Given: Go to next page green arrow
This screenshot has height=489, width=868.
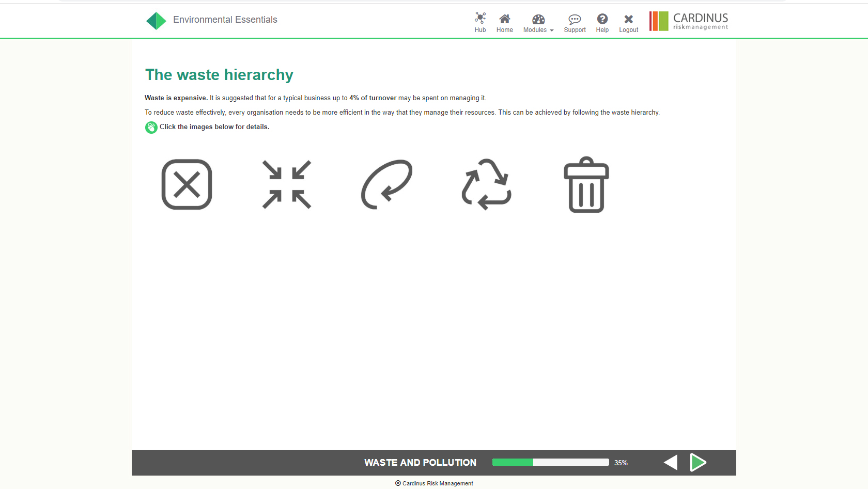Looking at the screenshot, I should pos(698,462).
